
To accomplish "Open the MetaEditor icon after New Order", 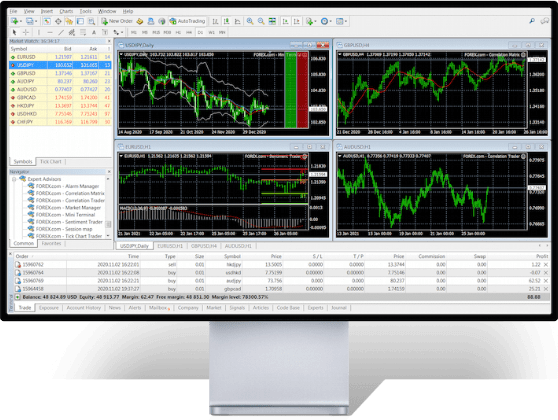I will [140, 21].
